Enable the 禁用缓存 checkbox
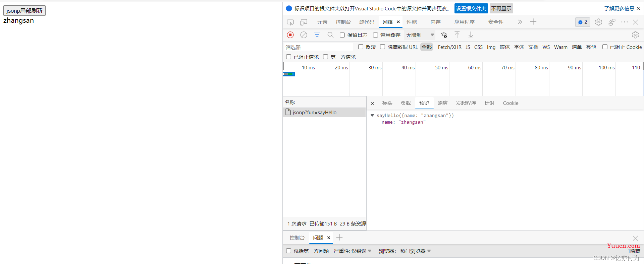This screenshot has width=644, height=264. click(x=376, y=35)
